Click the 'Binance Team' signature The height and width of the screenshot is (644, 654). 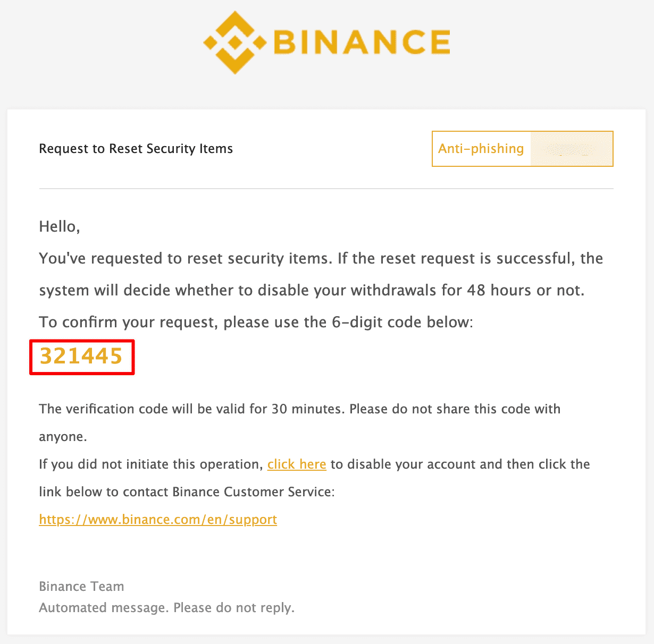point(82,587)
